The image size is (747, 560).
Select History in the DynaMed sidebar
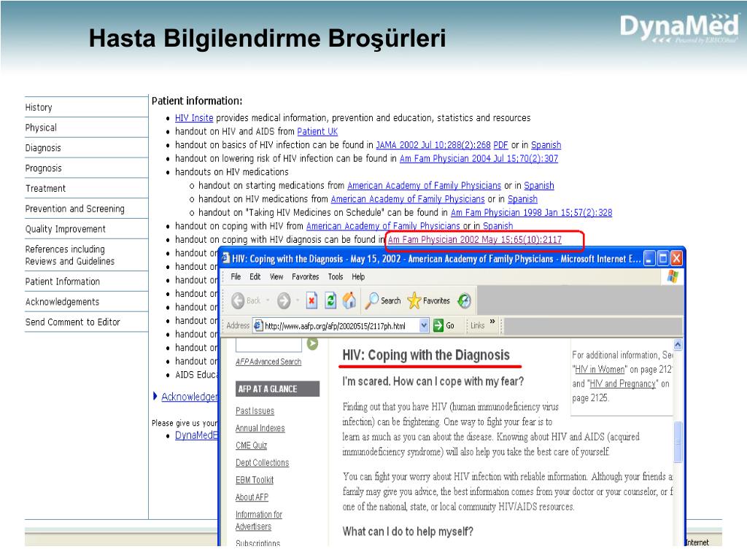tap(39, 107)
